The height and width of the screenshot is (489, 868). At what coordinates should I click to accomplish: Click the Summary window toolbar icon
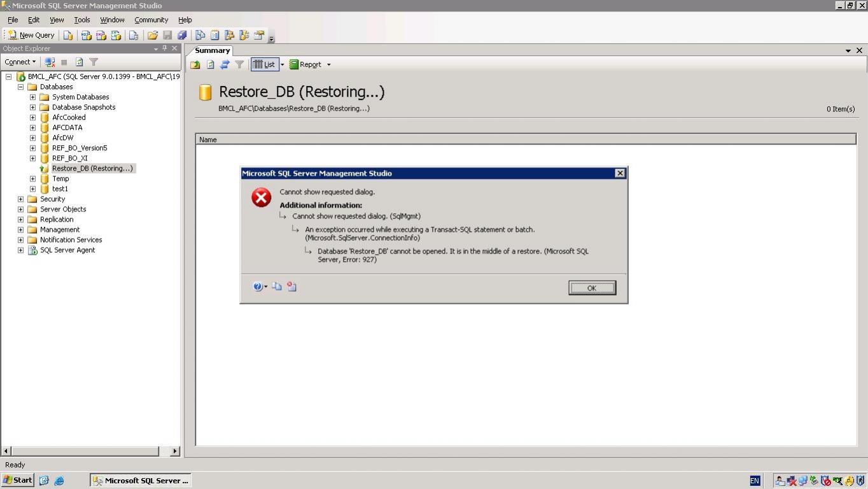214,36
